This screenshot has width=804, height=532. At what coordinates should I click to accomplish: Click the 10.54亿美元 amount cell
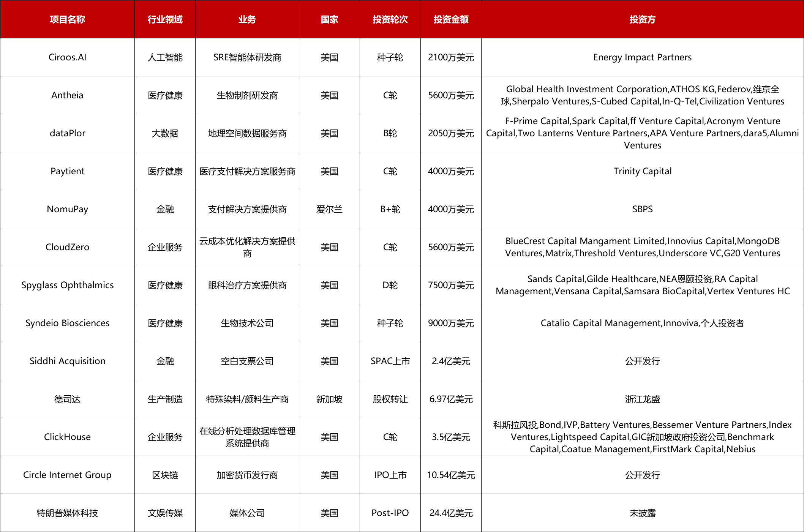click(x=451, y=475)
